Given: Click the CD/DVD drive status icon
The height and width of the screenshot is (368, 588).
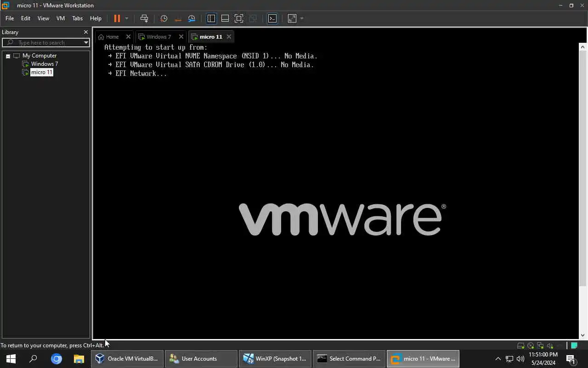Looking at the screenshot, I should (x=531, y=345).
